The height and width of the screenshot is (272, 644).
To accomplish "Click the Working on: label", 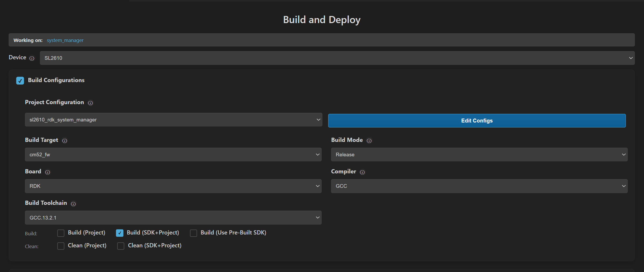I will point(28,40).
